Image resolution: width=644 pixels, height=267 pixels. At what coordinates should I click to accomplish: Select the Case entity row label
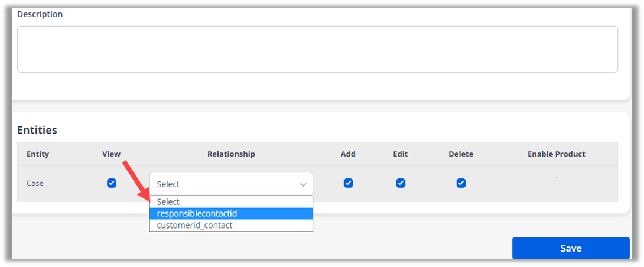(35, 183)
